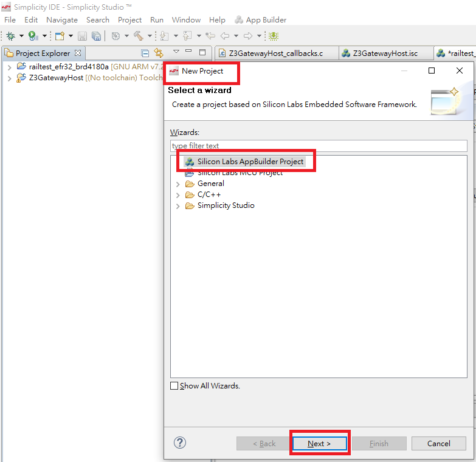Close the Project Explorer tab
This screenshot has width=476, height=462.
[x=78, y=53]
